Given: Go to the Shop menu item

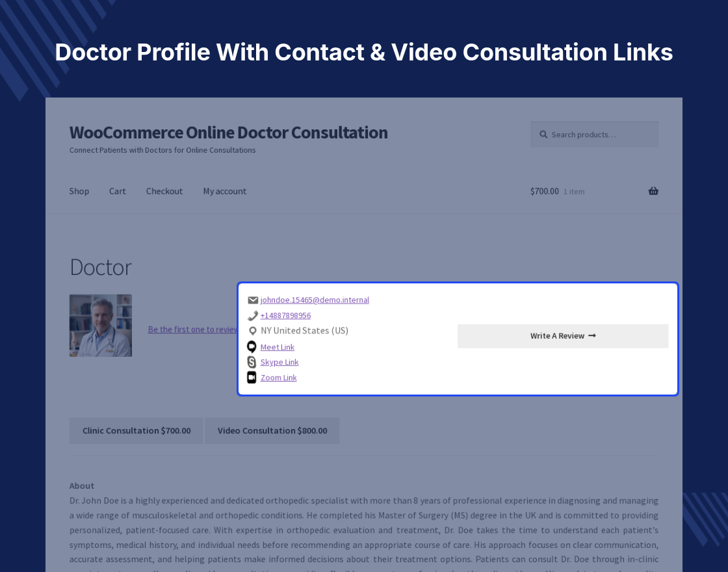Looking at the screenshot, I should (x=79, y=191).
